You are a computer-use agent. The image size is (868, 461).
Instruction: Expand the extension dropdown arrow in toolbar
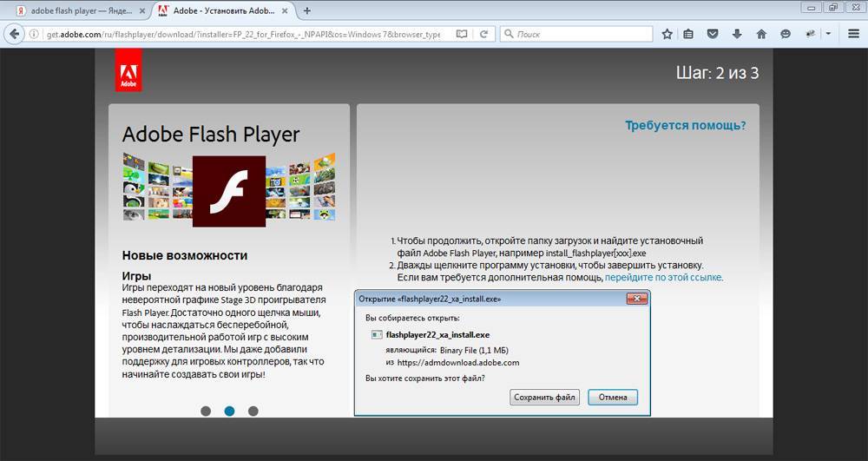click(828, 35)
